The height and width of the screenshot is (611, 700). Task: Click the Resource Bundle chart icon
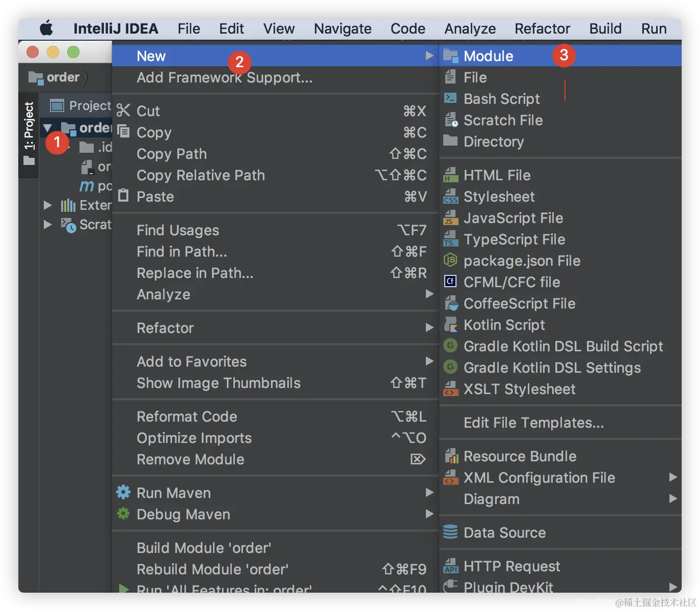pos(451,456)
